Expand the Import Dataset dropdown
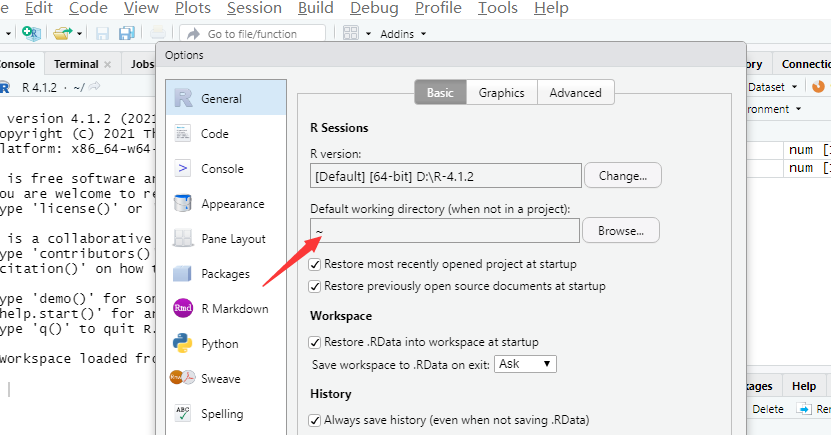Viewport: 831px width, 435px height. click(773, 87)
